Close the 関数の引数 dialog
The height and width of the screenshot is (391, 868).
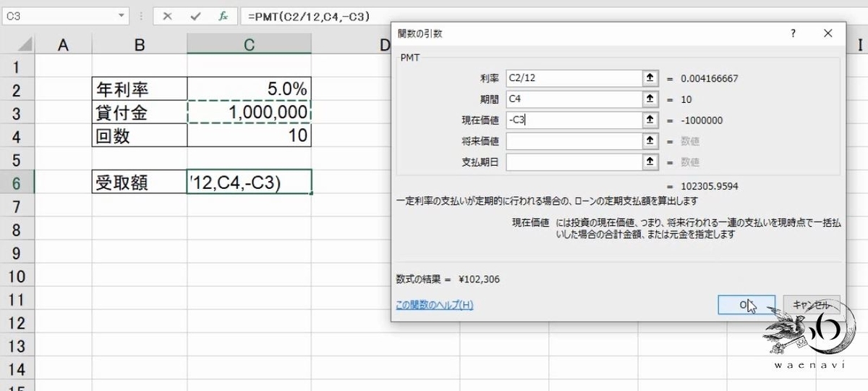829,33
